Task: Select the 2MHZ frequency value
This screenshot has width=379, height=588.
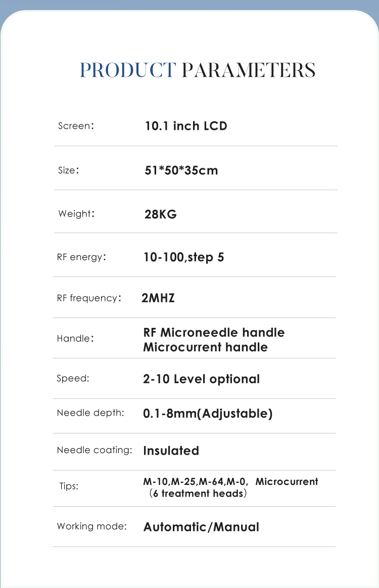Action: click(158, 298)
